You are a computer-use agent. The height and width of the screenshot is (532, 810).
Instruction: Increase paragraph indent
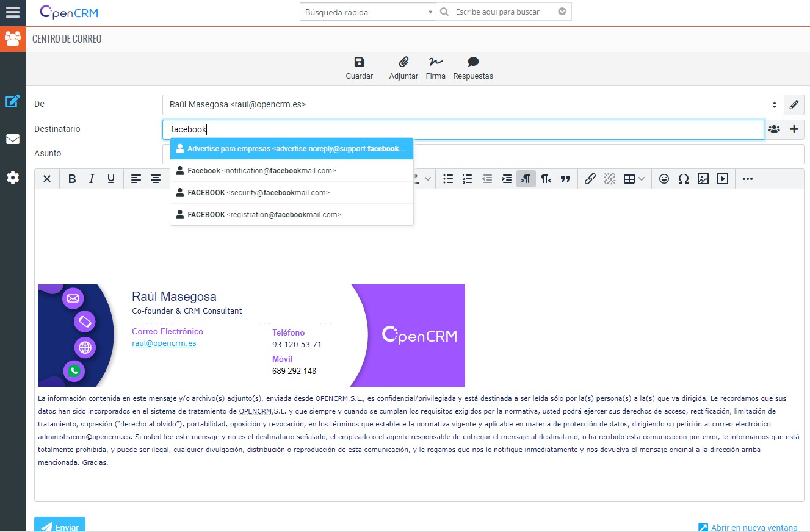coord(507,179)
